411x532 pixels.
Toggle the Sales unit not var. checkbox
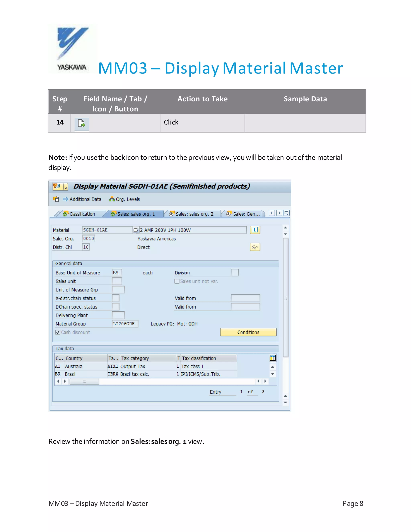tap(177, 281)
